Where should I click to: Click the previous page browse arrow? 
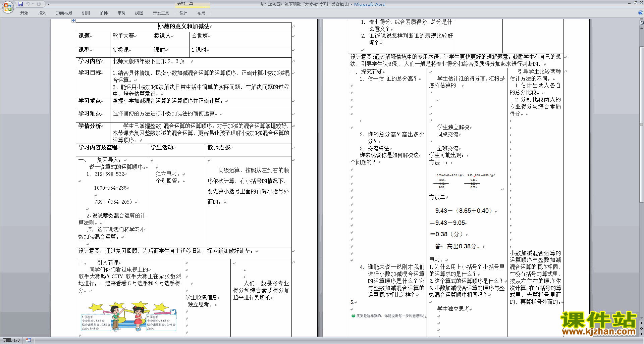tap(642, 324)
